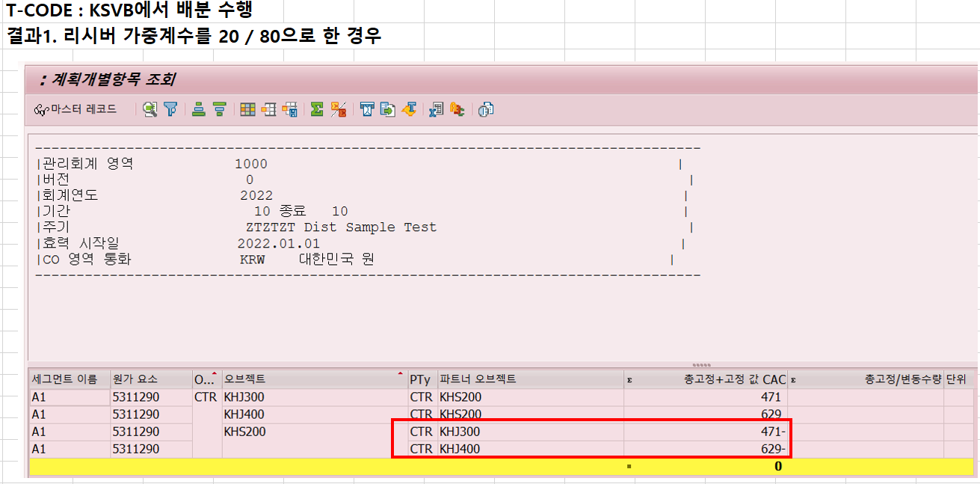Click the 총고정+고정 값 CAC column header
The height and width of the screenshot is (484, 980).
click(x=706, y=379)
